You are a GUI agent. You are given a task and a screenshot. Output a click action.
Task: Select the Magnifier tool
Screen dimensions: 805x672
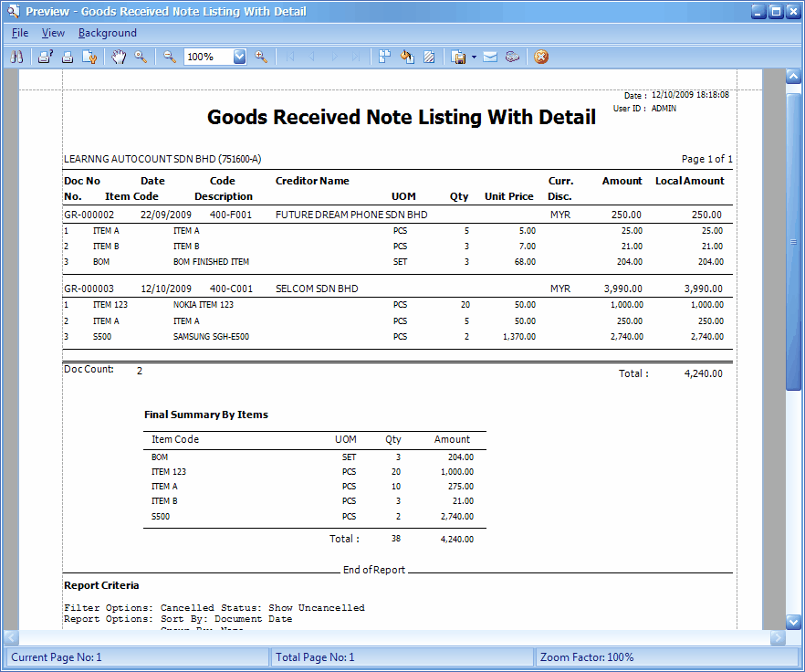point(141,57)
